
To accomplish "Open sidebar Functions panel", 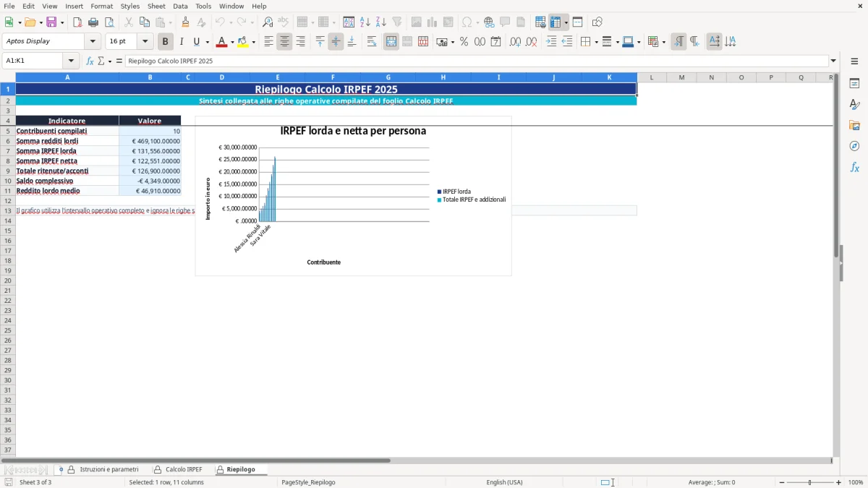I will [x=854, y=167].
